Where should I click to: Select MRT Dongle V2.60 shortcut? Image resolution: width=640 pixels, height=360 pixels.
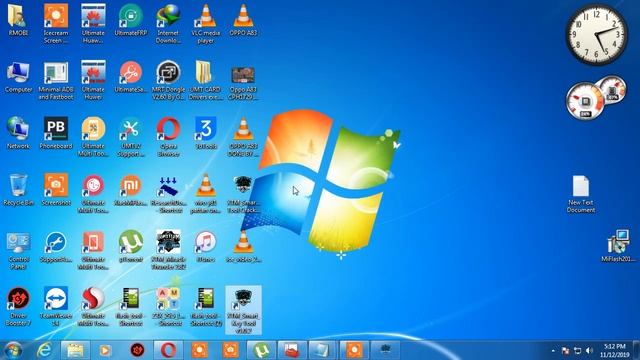tap(168, 80)
